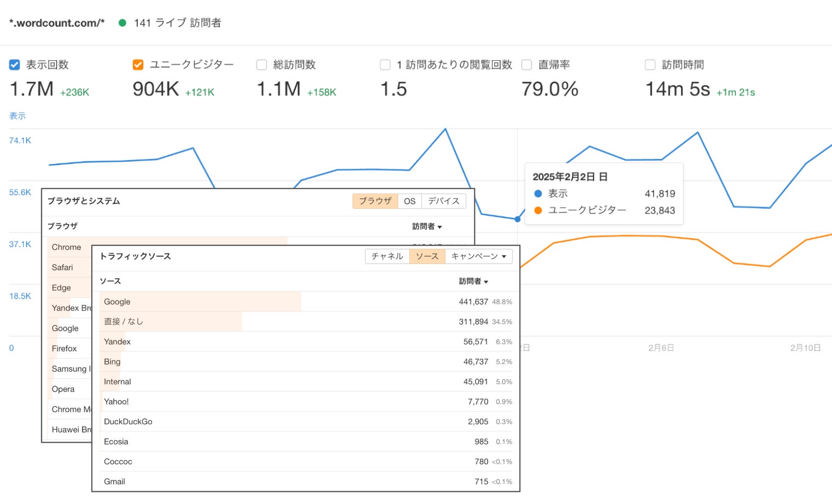Click the blue 表示 dot in tooltip
Screen dimensions: 832x504
[x=538, y=194]
